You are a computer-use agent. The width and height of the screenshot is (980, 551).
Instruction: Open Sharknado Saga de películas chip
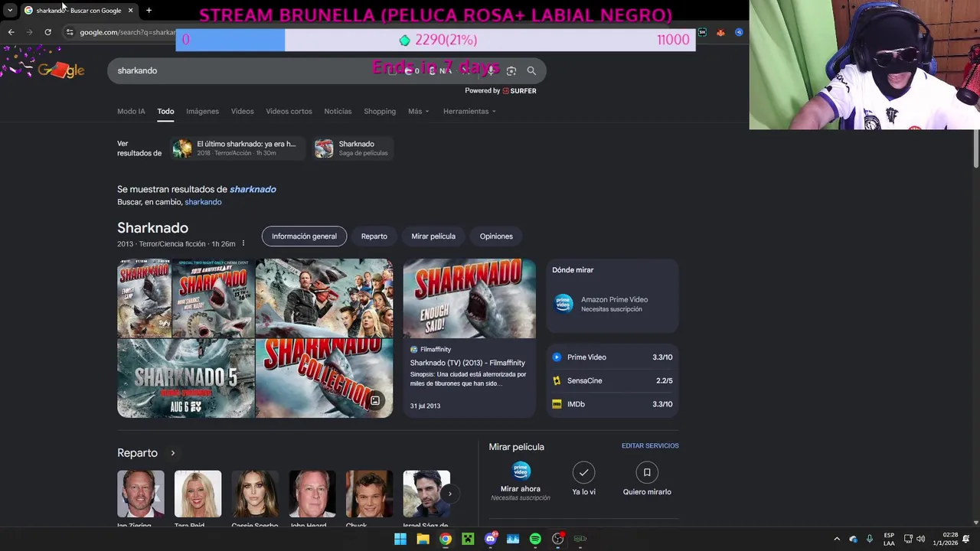pyautogui.click(x=353, y=148)
